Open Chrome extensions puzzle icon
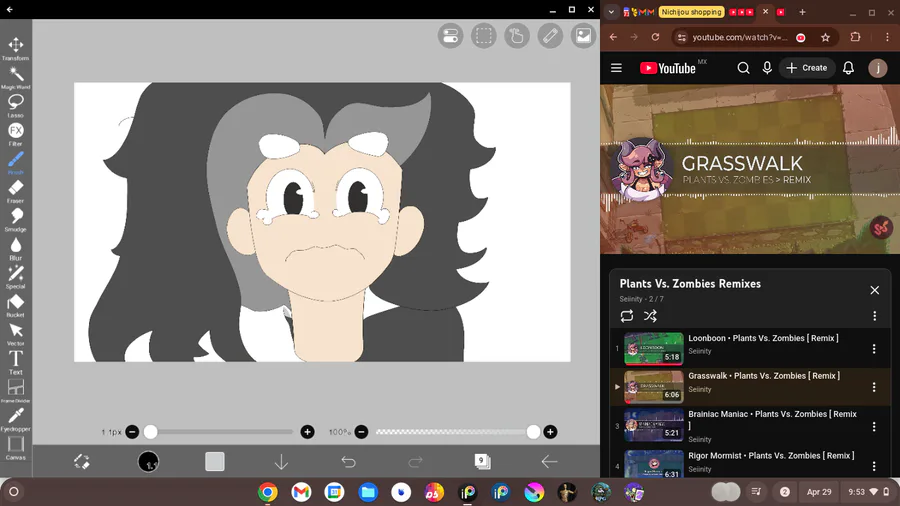The width and height of the screenshot is (900, 506). click(x=855, y=37)
